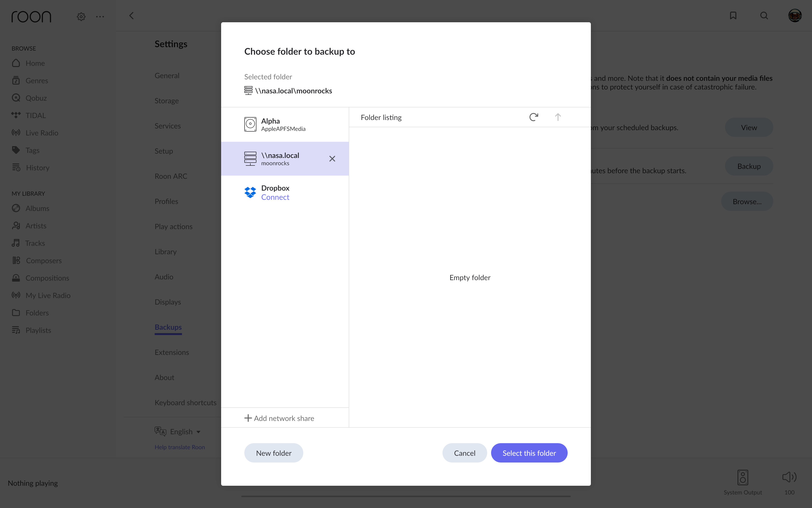Open Live Radio in sidebar
812x508 pixels.
coord(35,133)
